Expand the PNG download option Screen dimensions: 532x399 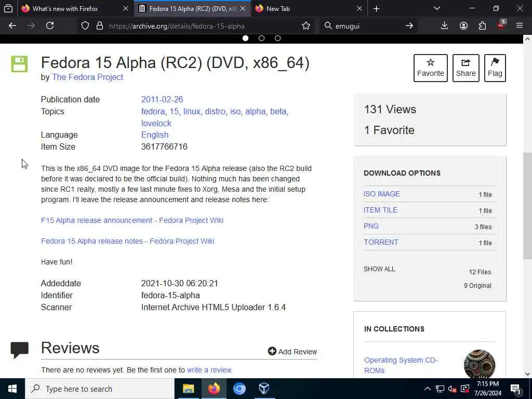tap(371, 227)
